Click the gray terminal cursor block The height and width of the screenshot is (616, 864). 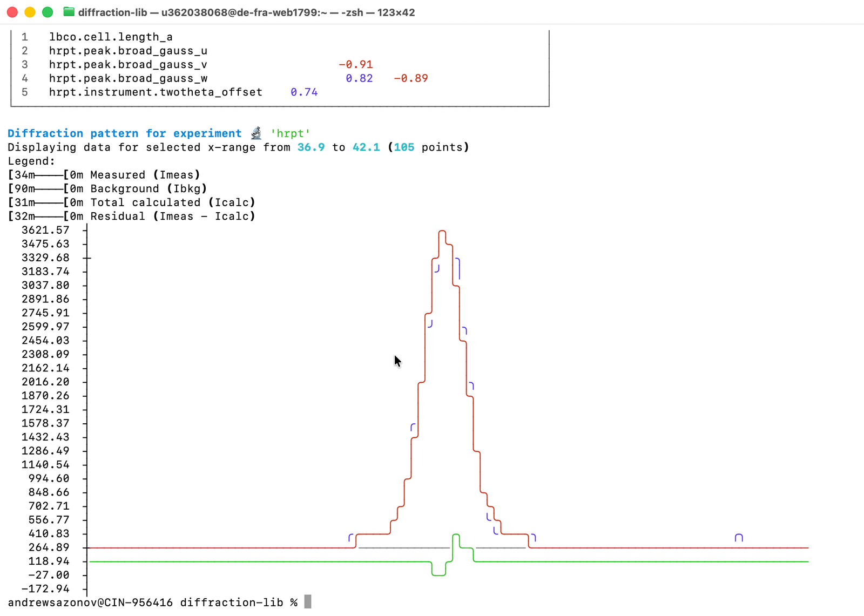click(308, 602)
